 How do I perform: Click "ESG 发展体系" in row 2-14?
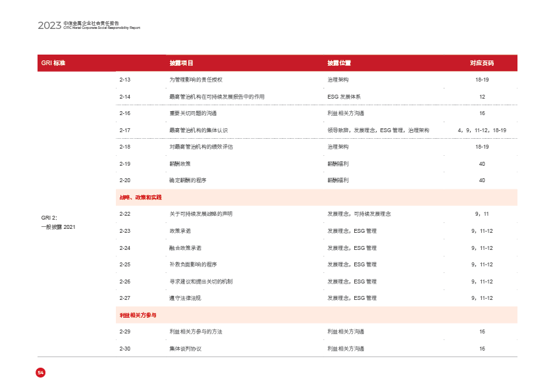[344, 97]
